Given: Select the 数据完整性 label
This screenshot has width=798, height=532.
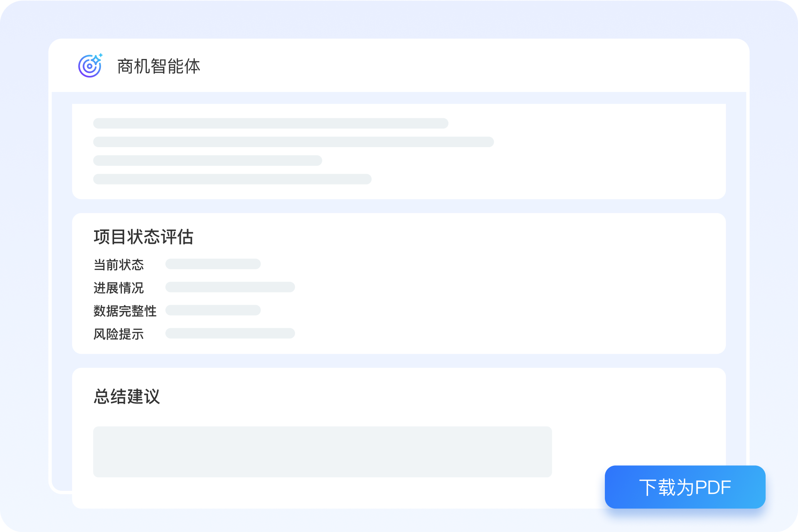Looking at the screenshot, I should (x=125, y=311).
